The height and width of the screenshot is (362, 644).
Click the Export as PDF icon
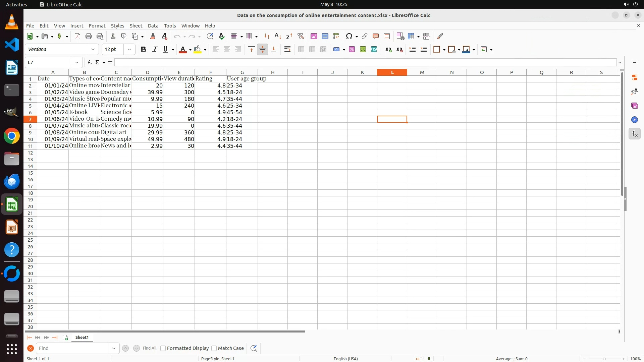(77, 36)
